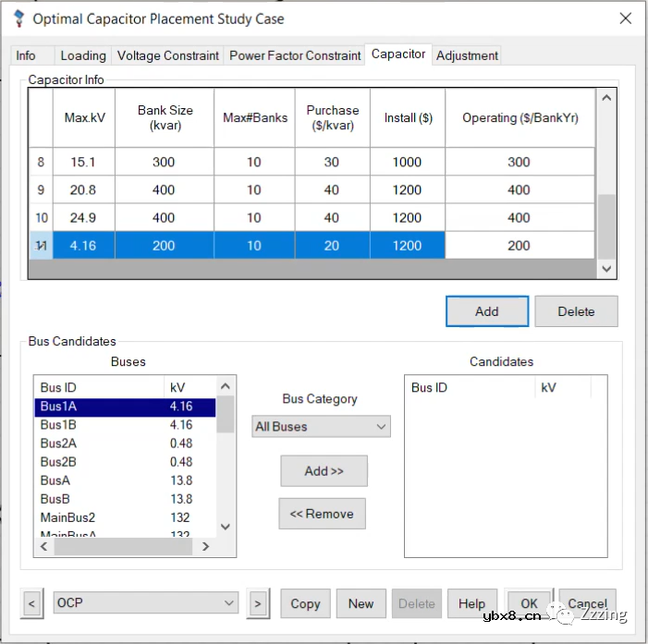Click the next study case arrow button

coord(259,603)
